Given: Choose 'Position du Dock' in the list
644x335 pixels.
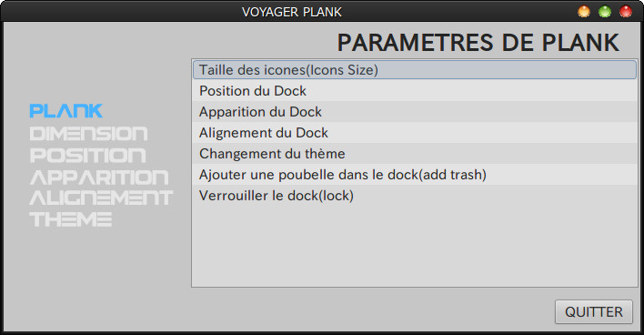Looking at the screenshot, I should coord(415,91).
